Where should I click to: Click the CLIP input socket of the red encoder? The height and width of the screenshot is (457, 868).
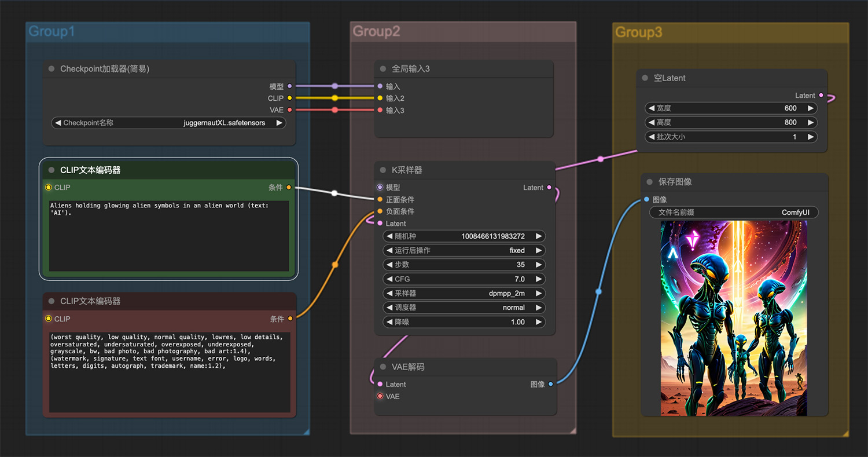coord(49,319)
